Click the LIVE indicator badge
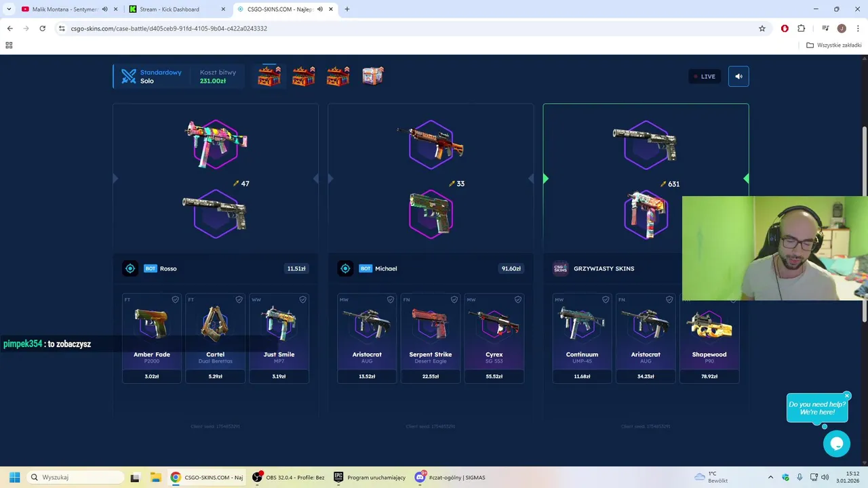This screenshot has height=488, width=868. click(x=705, y=77)
